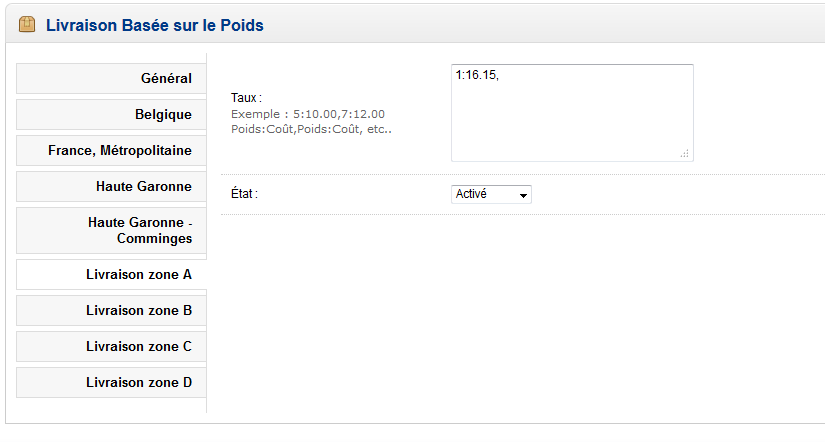Screen dimensions: 825x442
Task: Grab the text area resize handle
Action: point(686,154)
